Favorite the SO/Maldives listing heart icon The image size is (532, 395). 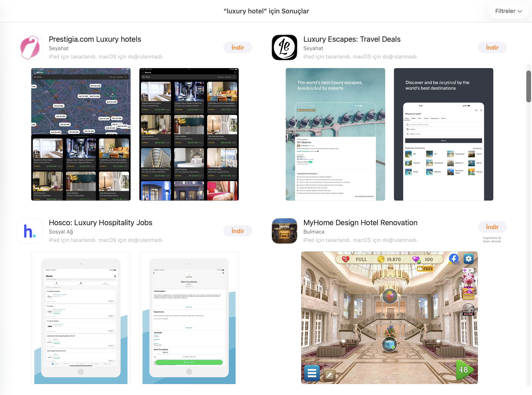(373, 110)
